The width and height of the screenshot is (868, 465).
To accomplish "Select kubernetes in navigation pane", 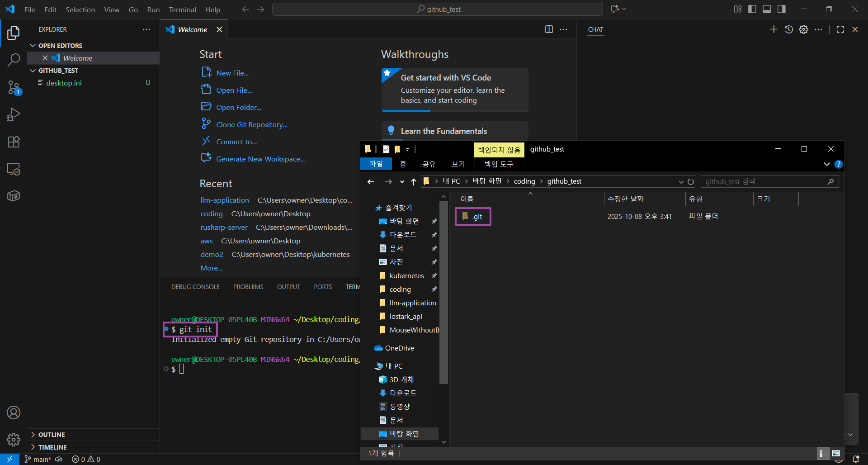I will (406, 275).
